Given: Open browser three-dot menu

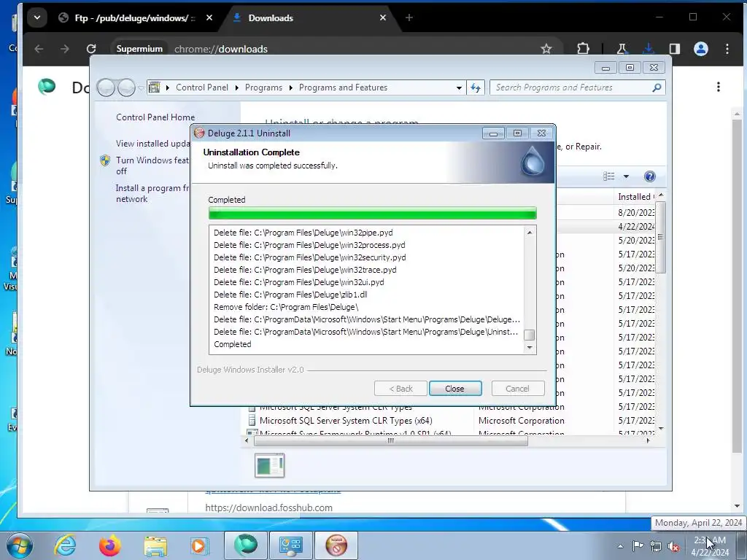Looking at the screenshot, I should pyautogui.click(x=727, y=49).
